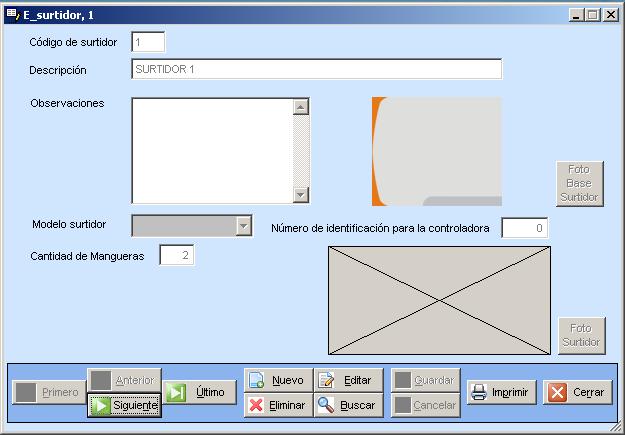Open search using Buscar button
The width and height of the screenshot is (625, 435).
point(349,405)
